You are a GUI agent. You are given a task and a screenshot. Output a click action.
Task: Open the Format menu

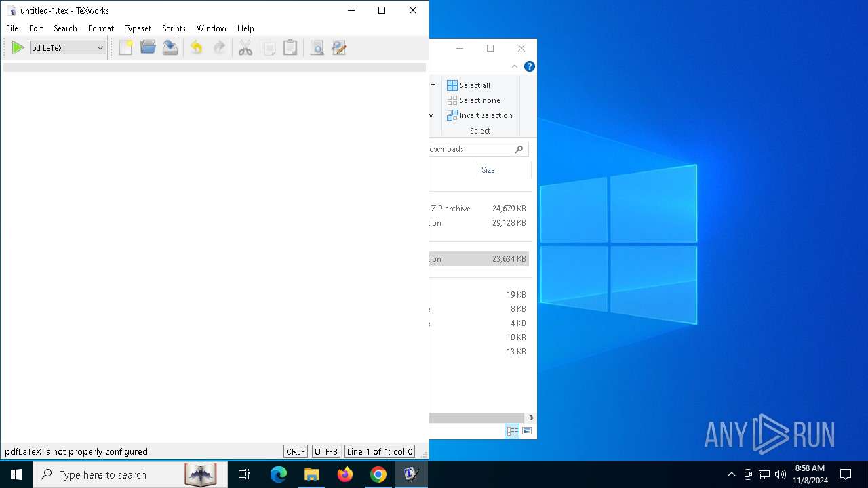[101, 28]
